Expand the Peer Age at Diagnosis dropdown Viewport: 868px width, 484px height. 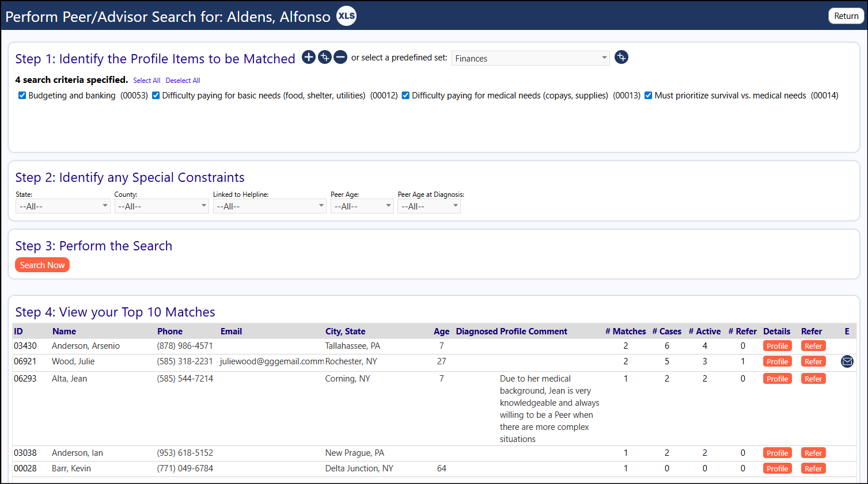pos(429,206)
